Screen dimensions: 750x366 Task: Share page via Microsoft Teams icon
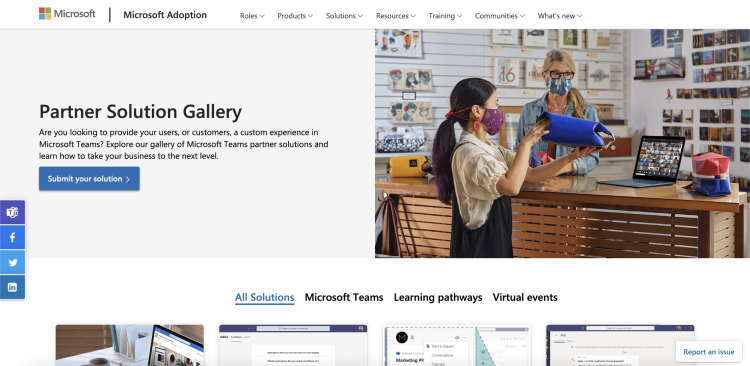12,212
